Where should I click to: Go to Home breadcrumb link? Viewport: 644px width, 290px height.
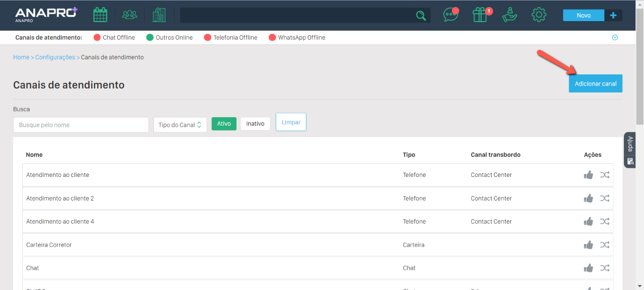[x=21, y=57]
